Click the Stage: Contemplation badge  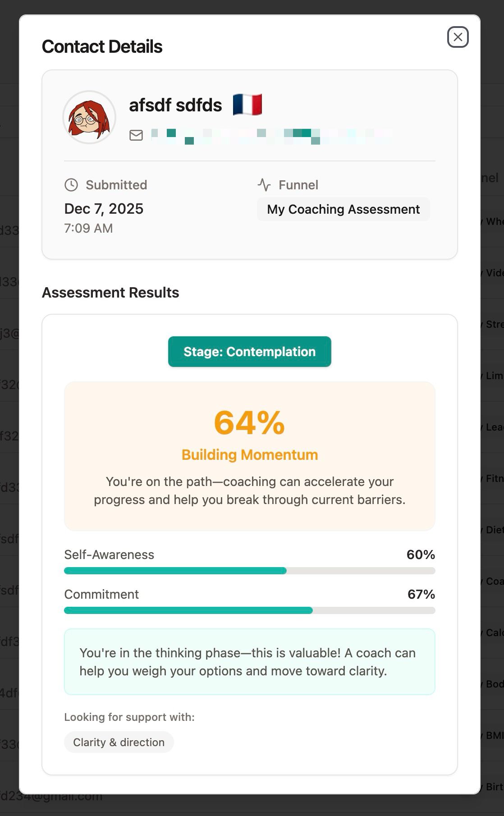[x=250, y=352]
